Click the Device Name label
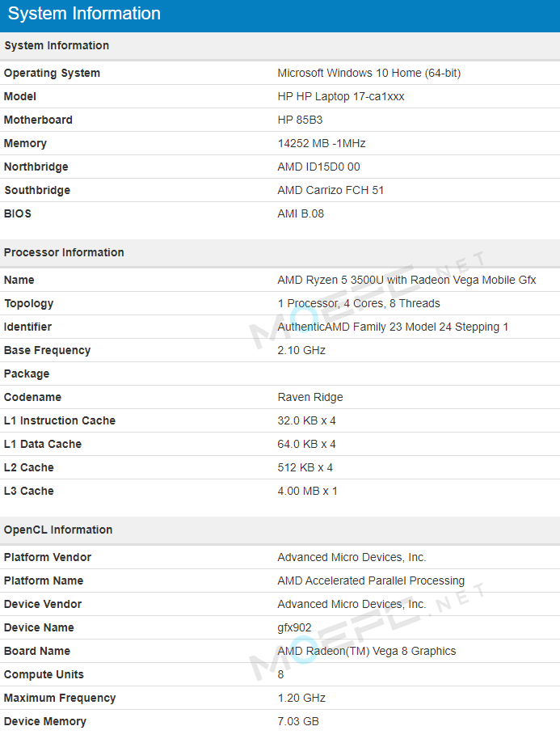The image size is (560, 743). coord(39,627)
